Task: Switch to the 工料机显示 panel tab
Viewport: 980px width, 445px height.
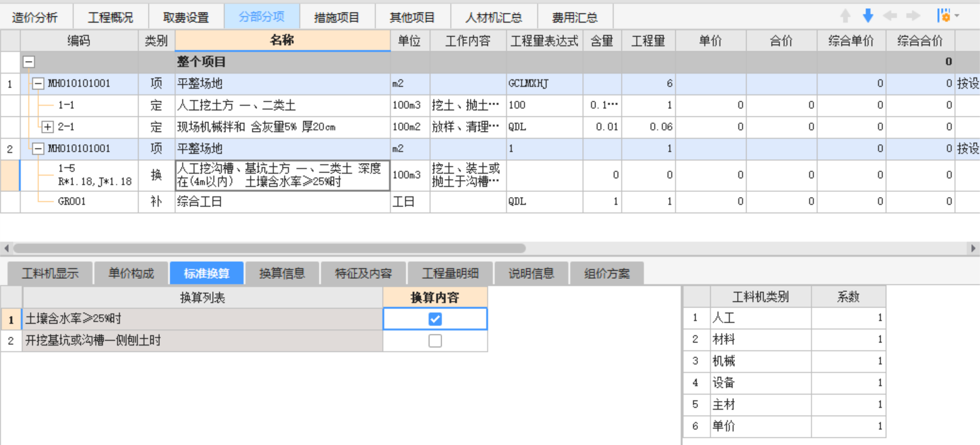Action: click(51, 273)
